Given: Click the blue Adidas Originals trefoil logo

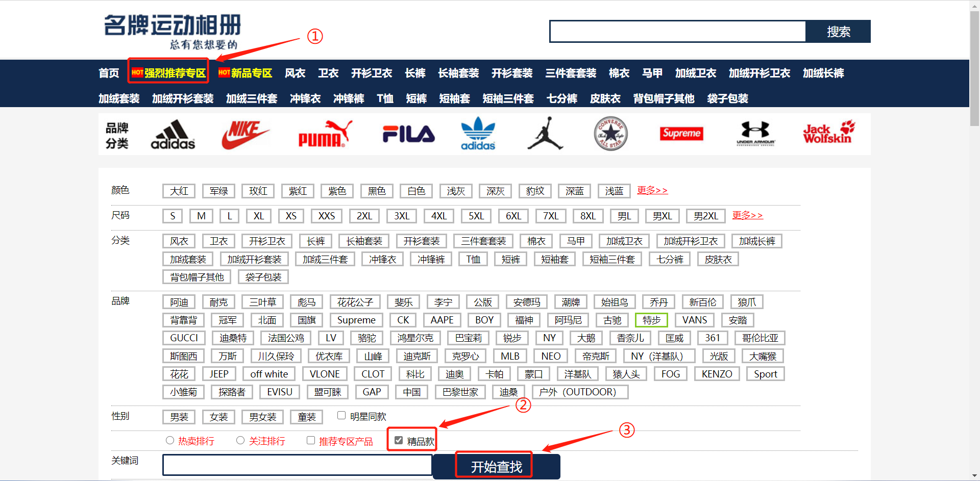Looking at the screenshot, I should [x=478, y=134].
